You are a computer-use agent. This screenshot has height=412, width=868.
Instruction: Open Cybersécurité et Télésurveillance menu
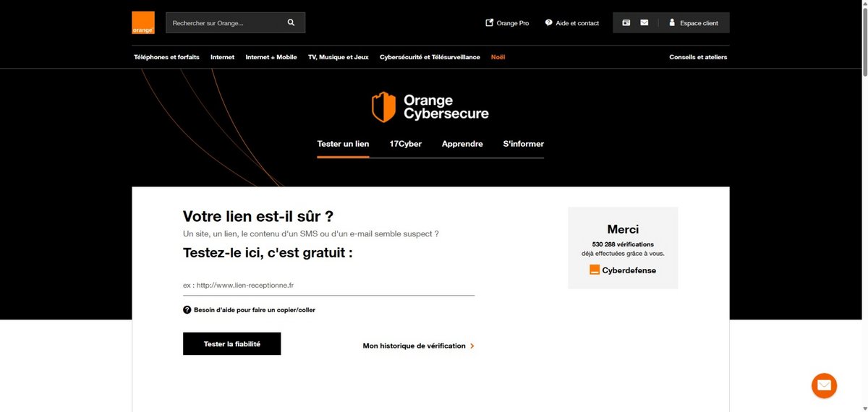point(430,57)
